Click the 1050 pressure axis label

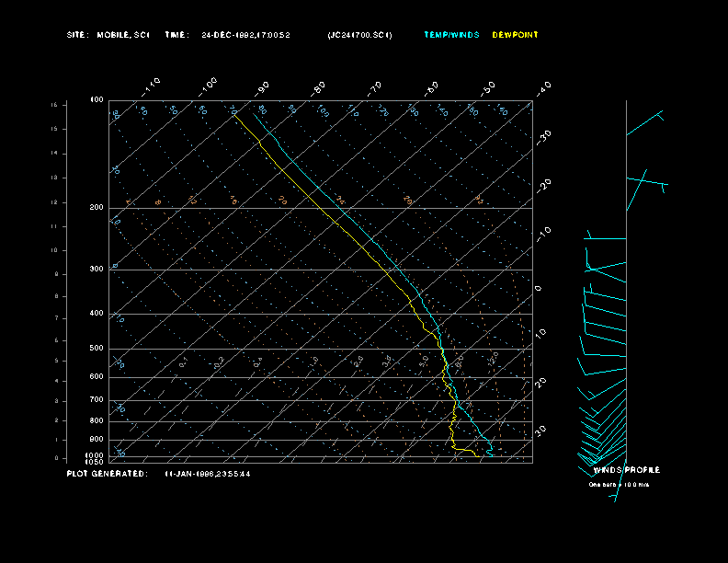(95, 462)
